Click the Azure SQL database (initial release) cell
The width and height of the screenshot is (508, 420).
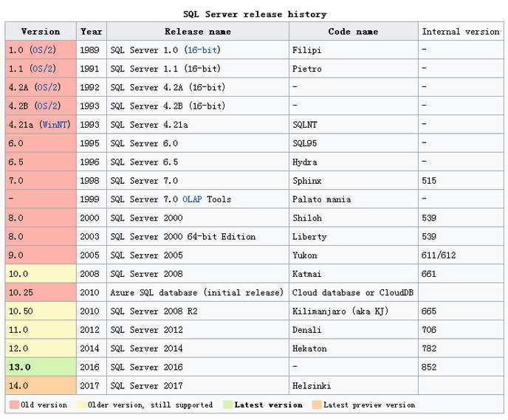click(197, 292)
